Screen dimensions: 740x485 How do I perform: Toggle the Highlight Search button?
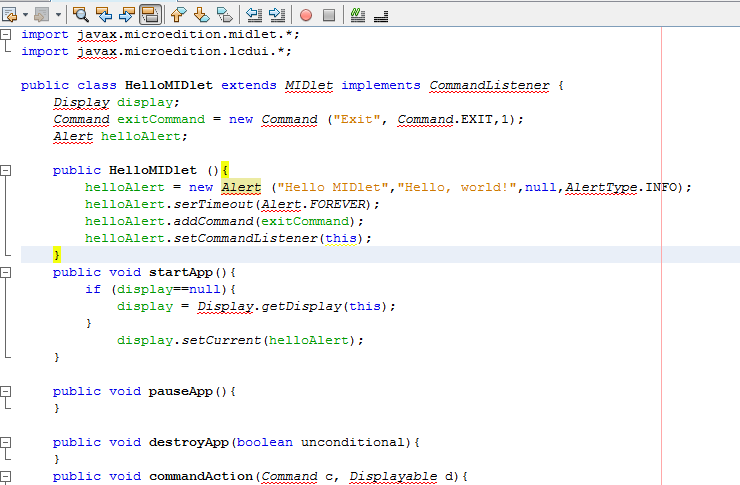point(151,15)
